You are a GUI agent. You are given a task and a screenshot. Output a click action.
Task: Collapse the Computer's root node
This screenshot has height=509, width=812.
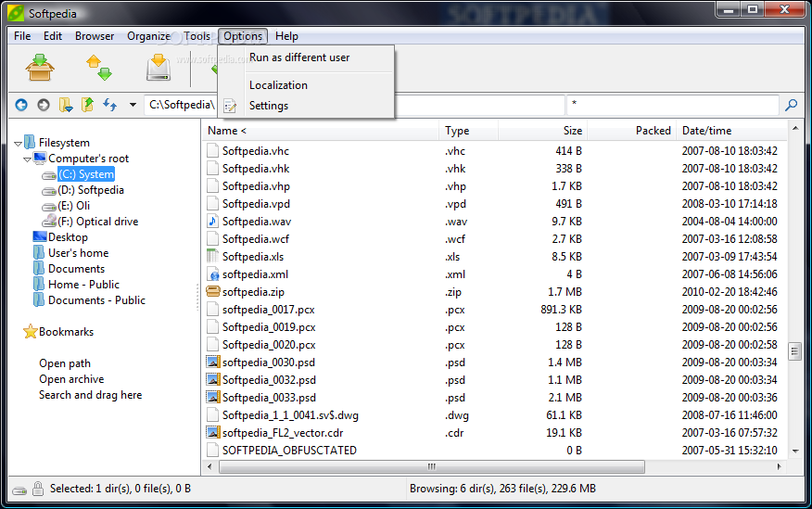pos(27,159)
